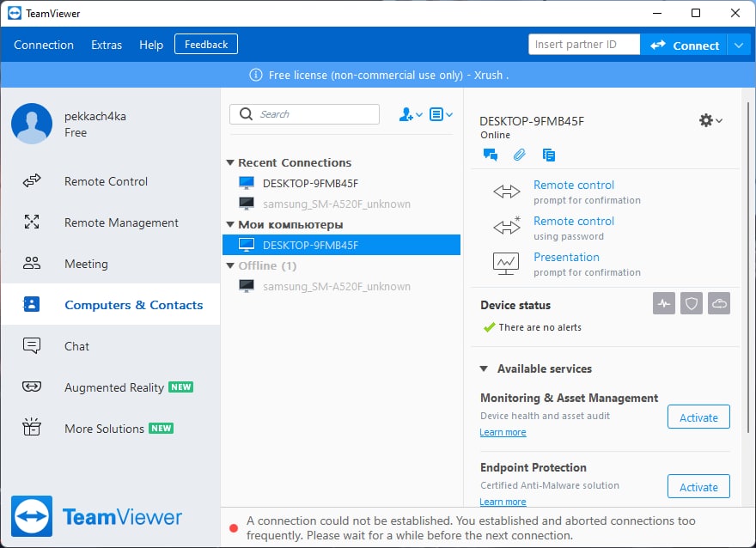Select DESKTOP-9FMB45F under Recent Connections
756x548 pixels.
[341, 183]
